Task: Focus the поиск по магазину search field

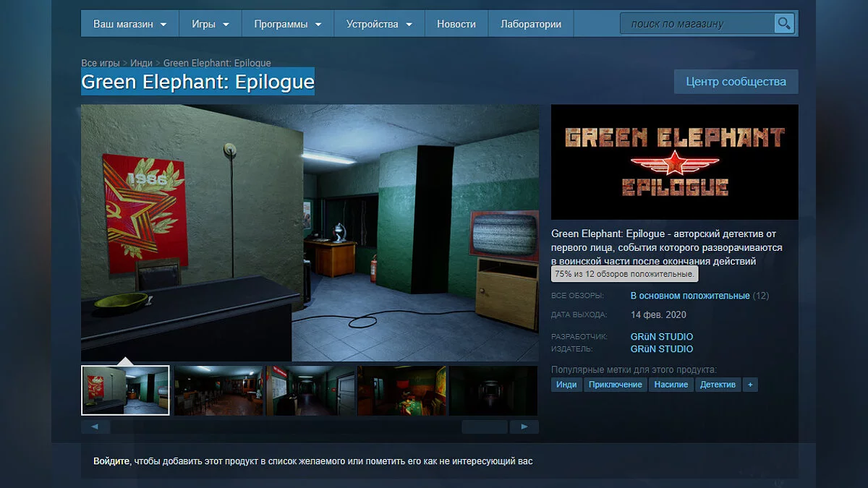Action: pyautogui.click(x=697, y=24)
